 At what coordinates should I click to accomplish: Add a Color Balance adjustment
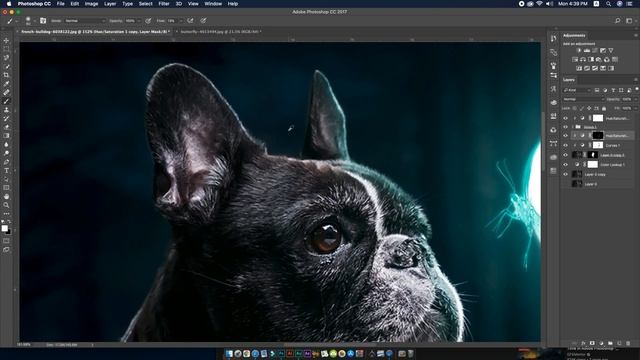pos(583,60)
